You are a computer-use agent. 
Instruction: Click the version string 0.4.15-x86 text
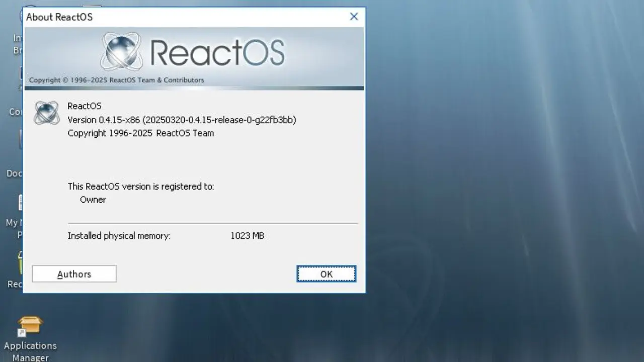pyautogui.click(x=182, y=120)
